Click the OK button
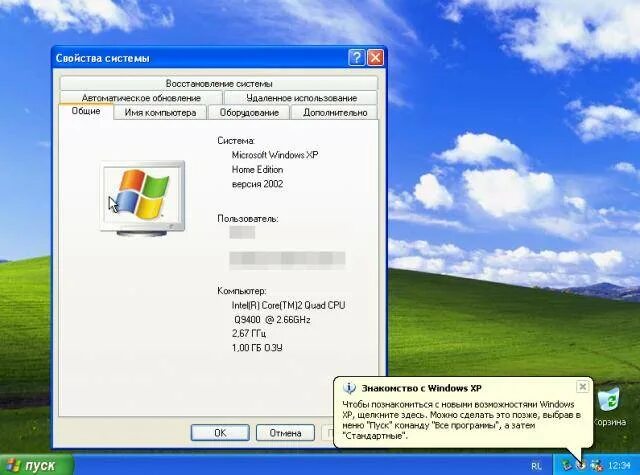640x475 pixels. click(220, 433)
